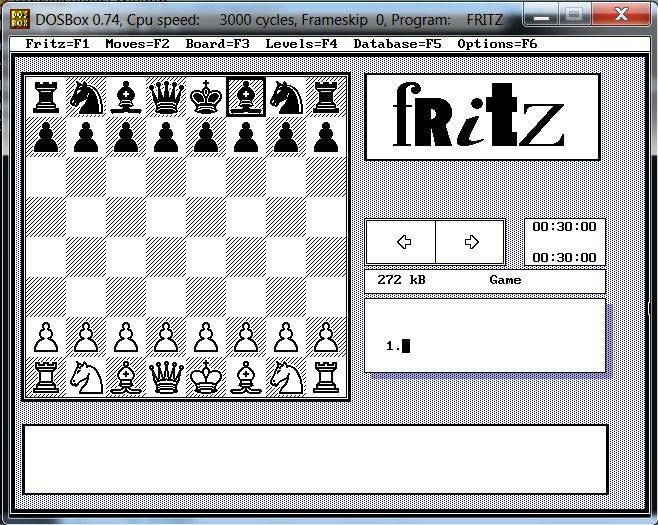
Task: Click the right arrow forward button
Action: click(x=471, y=242)
